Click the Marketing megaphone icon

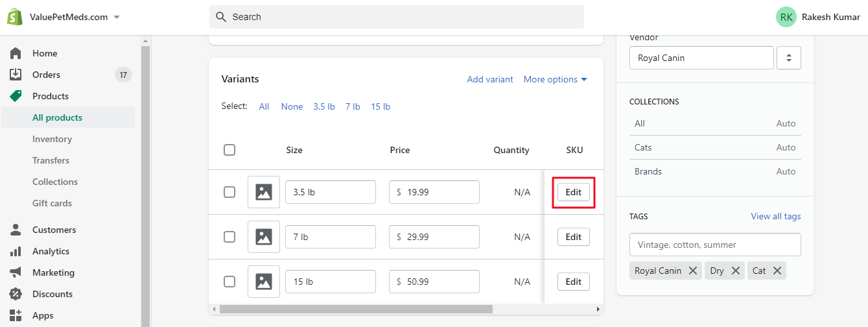click(x=16, y=272)
